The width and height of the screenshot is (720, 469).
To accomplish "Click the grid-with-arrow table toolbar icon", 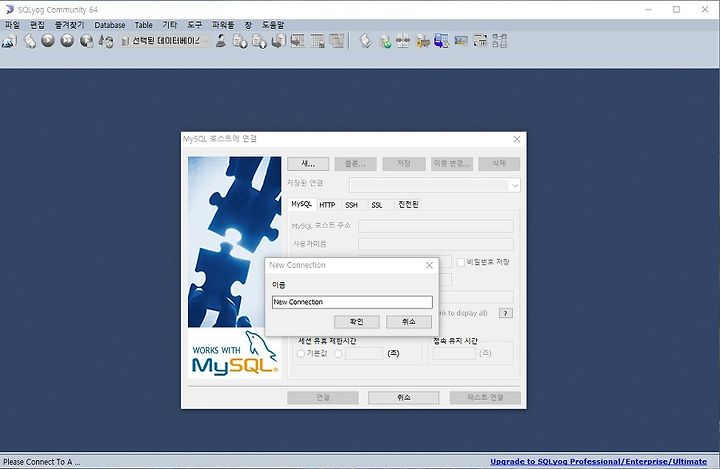I will point(298,41).
